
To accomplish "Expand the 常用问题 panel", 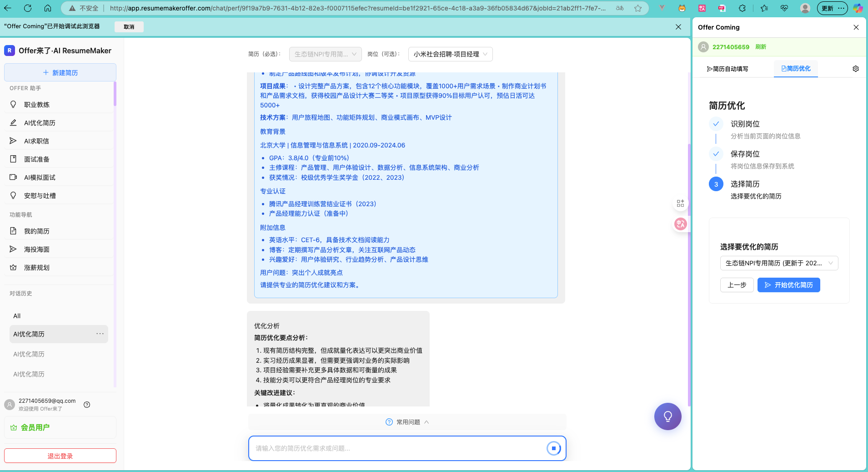I will (x=407, y=422).
